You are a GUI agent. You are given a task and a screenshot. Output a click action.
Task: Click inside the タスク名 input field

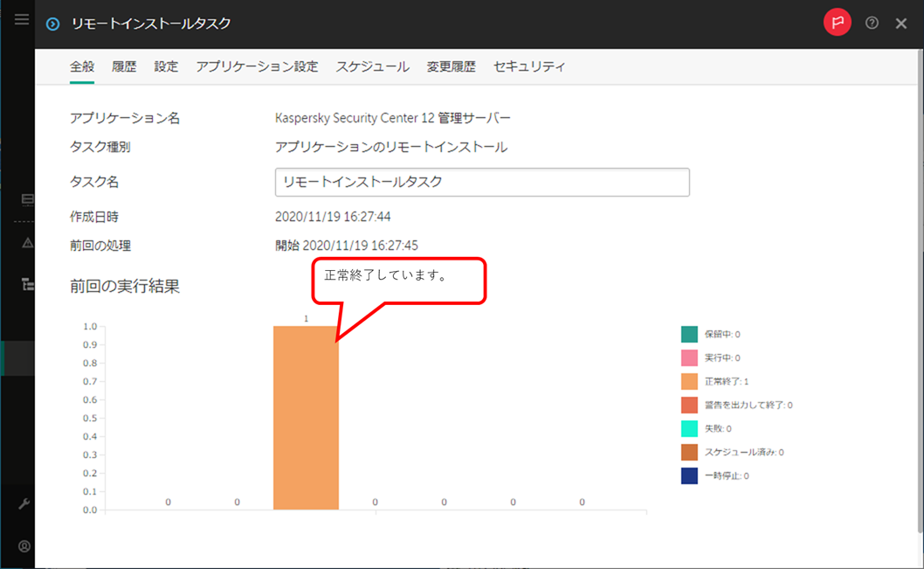click(x=480, y=182)
